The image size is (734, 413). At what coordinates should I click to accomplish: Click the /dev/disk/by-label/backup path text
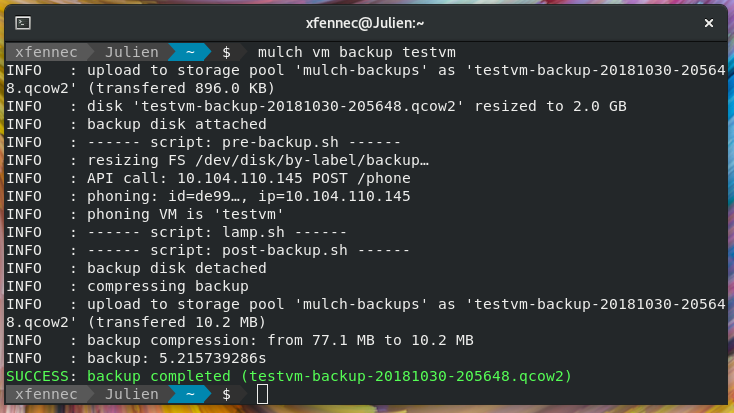pyautogui.click(x=311, y=161)
